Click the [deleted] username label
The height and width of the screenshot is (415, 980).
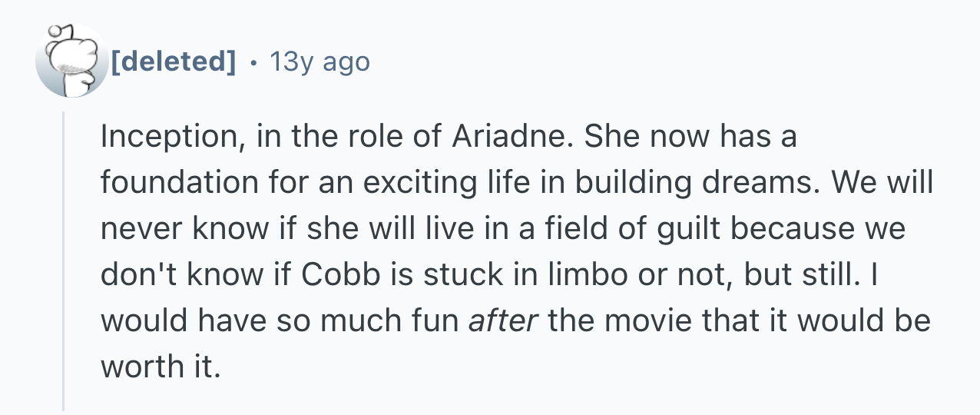[174, 61]
